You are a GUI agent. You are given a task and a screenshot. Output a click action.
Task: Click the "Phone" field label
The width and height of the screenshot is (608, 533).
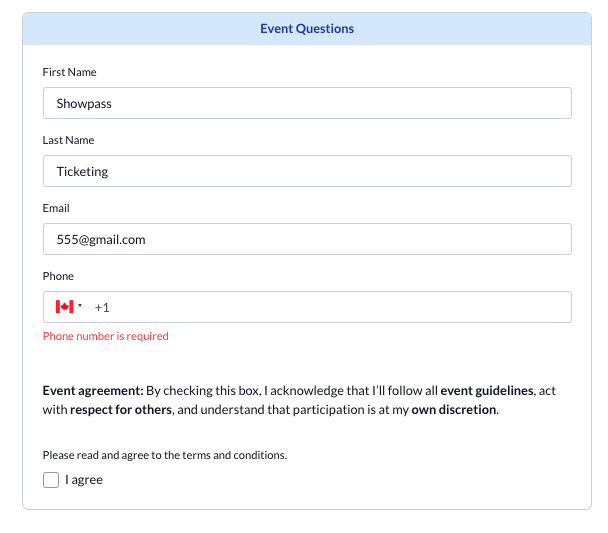[x=58, y=276]
